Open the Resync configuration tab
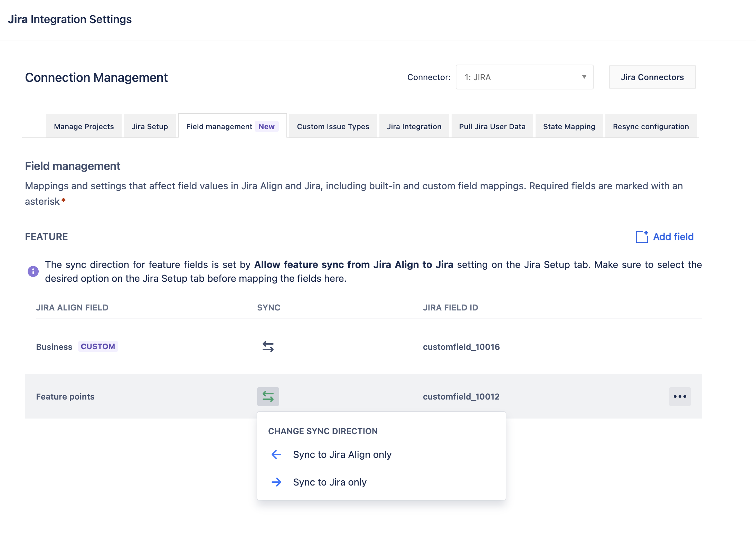Viewport: 756px width, 547px height. pos(651,126)
